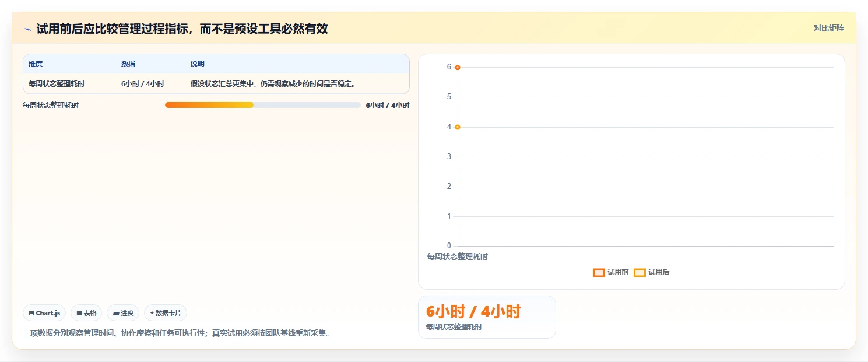Click the large orange 6小时 / 4小时 card value
868x362 pixels.
(x=473, y=312)
